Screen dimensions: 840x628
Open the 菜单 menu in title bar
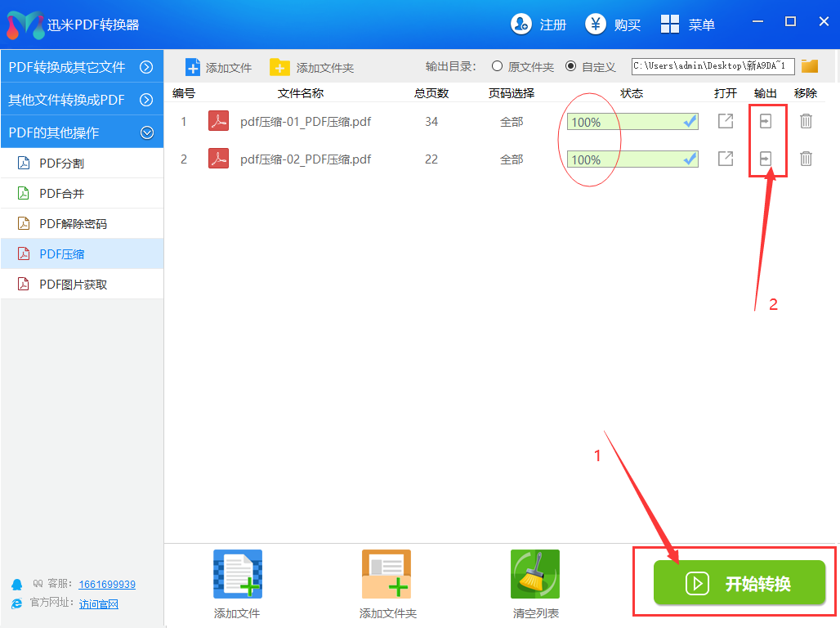688,25
